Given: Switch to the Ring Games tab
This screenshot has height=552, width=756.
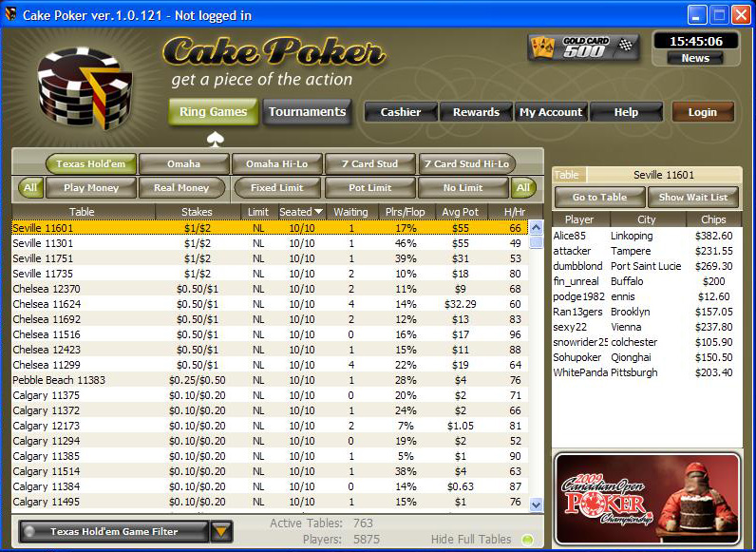Looking at the screenshot, I should coord(213,112).
